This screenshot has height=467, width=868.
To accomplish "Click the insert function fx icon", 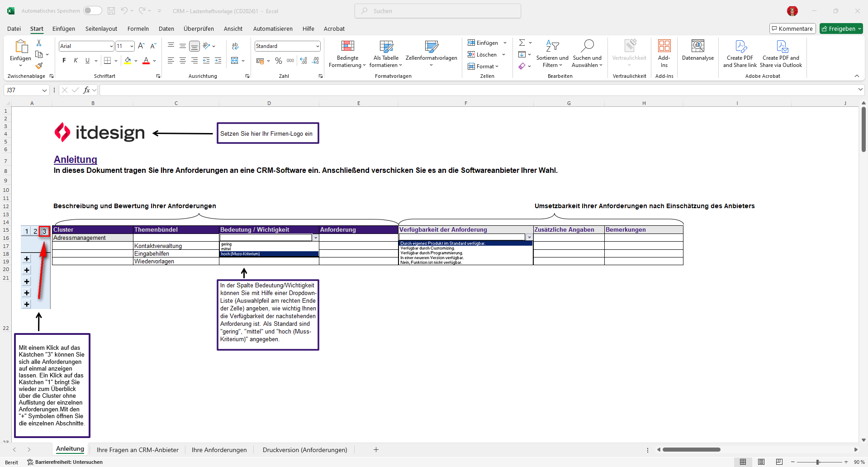I will (86, 90).
